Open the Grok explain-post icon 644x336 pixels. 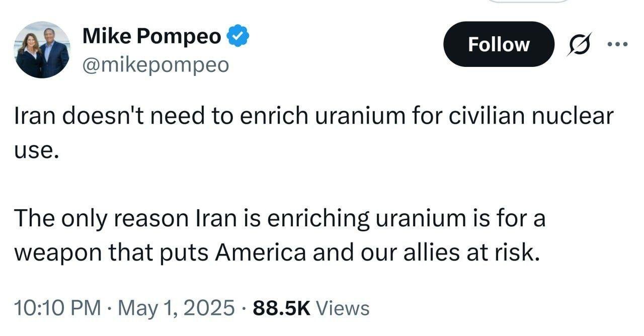[580, 45]
